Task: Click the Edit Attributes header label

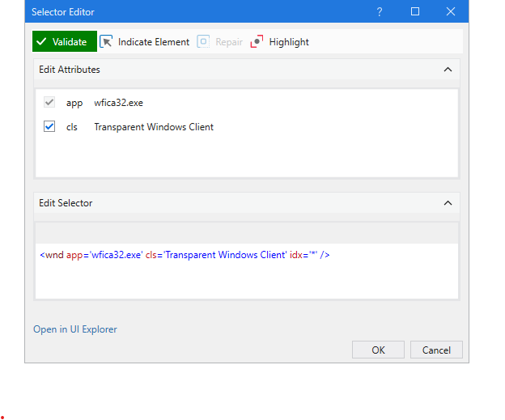Action: point(70,70)
